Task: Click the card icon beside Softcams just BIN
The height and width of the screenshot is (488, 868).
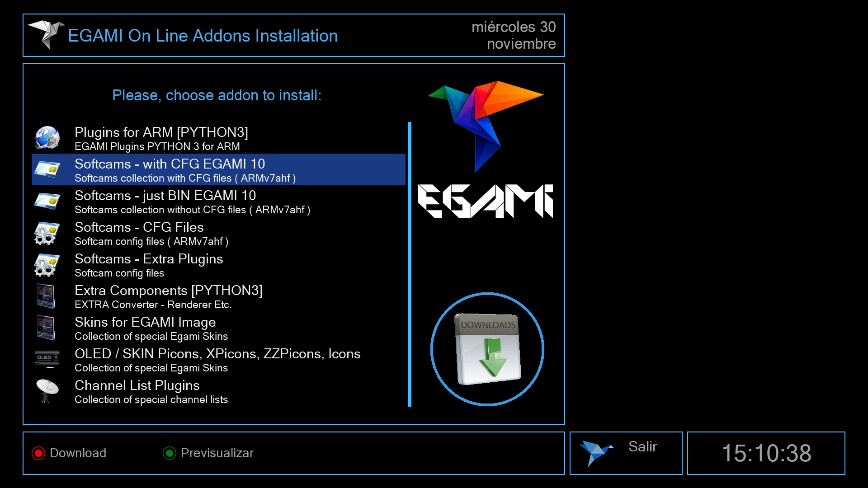Action: point(47,201)
